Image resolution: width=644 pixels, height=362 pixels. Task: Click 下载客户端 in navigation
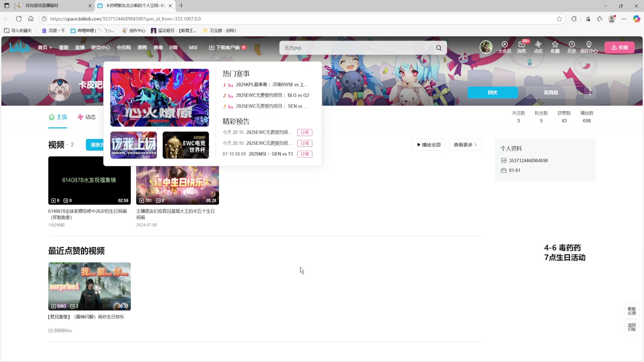(x=227, y=48)
